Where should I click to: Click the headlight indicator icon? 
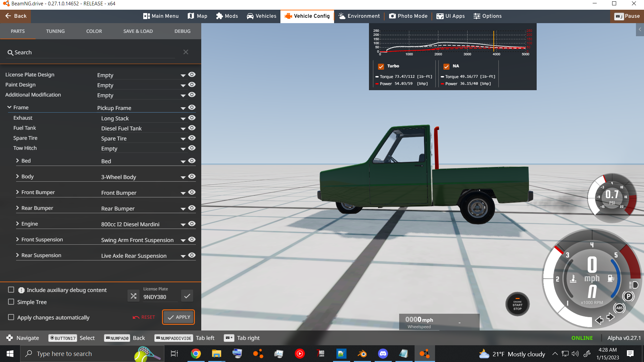[x=634, y=285]
